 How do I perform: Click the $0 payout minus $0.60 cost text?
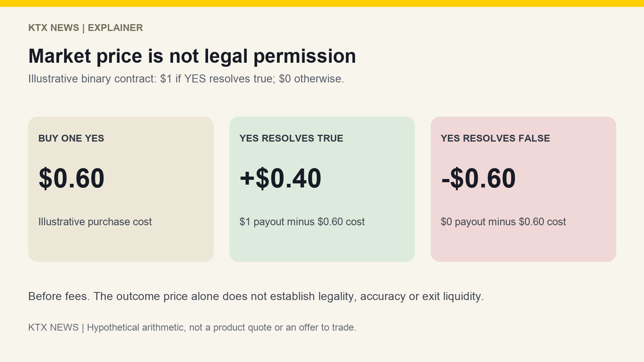[504, 222]
